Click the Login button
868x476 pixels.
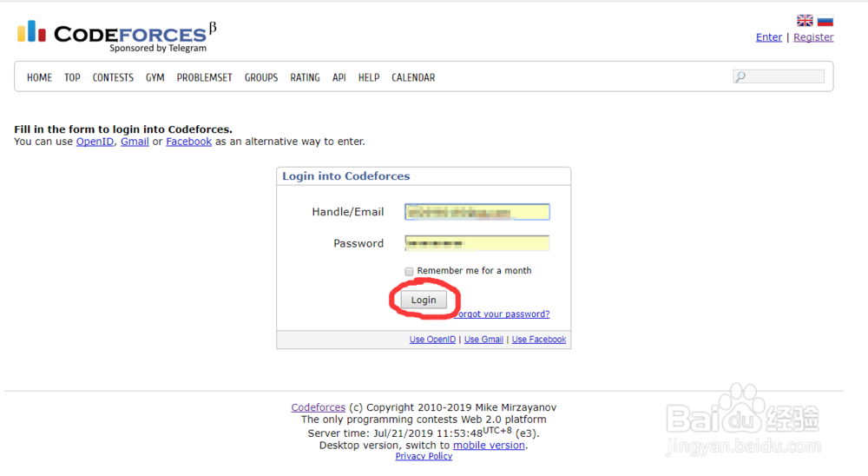(424, 300)
